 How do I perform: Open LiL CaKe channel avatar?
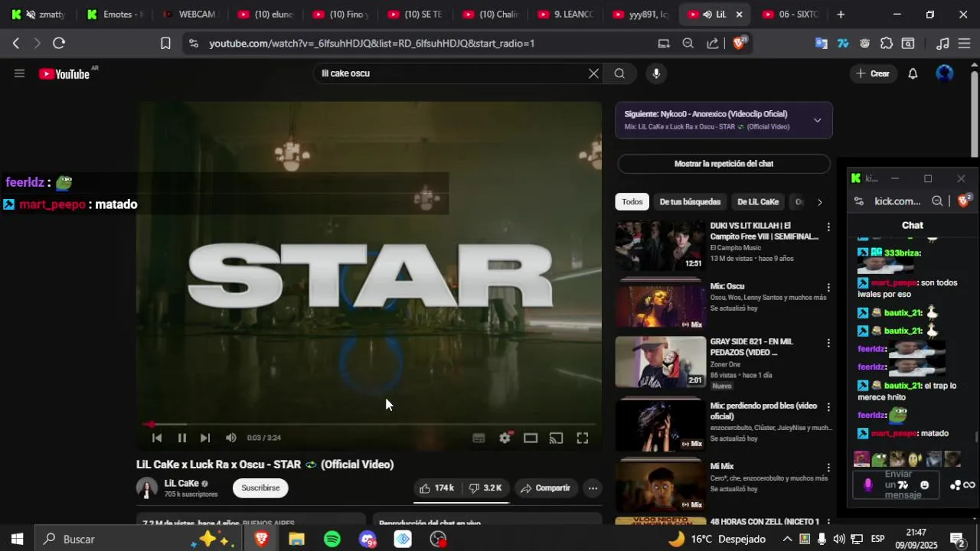(147, 488)
